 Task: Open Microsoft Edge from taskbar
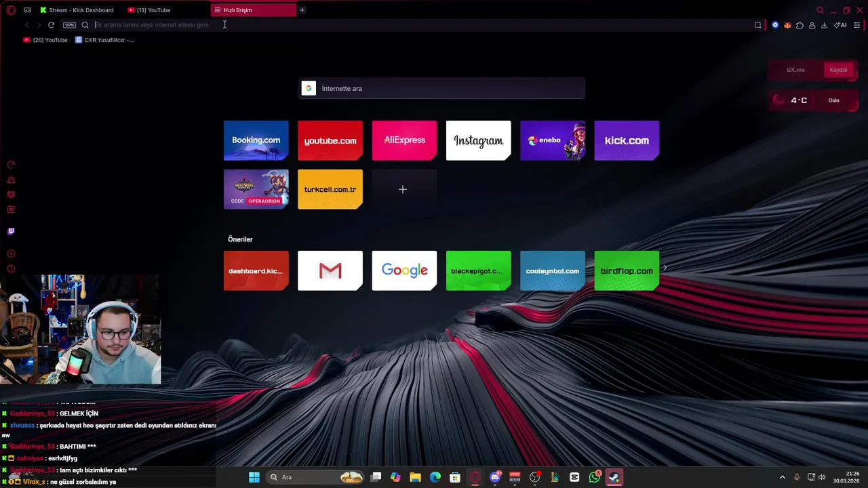435,477
